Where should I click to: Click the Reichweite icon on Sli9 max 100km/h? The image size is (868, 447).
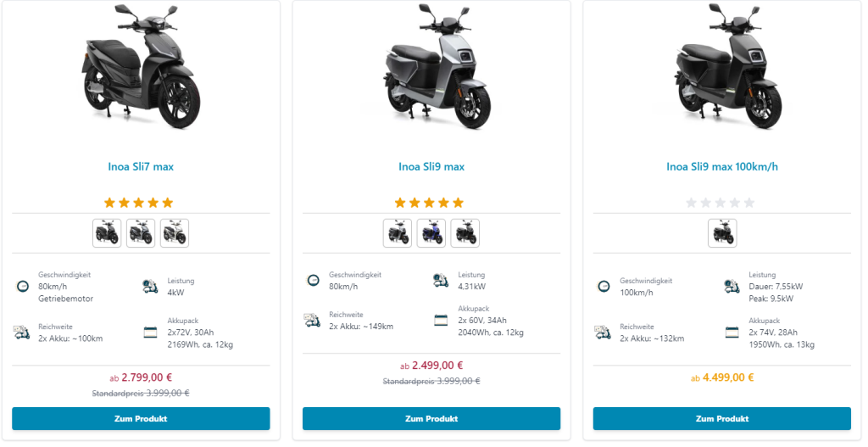[x=604, y=332]
